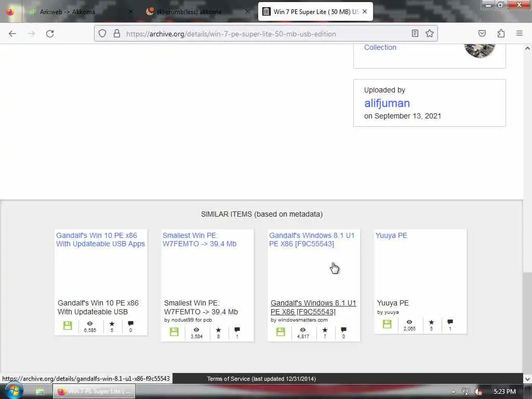Image resolution: width=532 pixels, height=399 pixels.
Task: Open Terms of Service footer link
Action: 261,379
